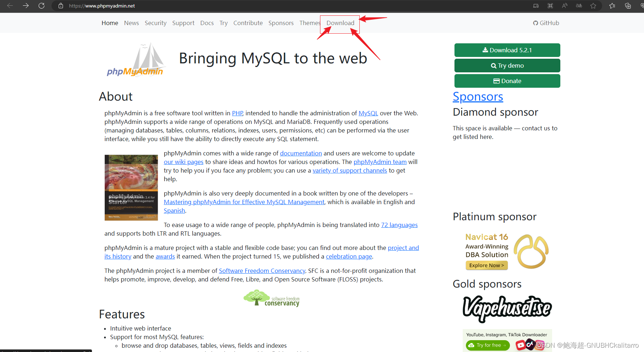The image size is (644, 352).
Task: Click the YouTube icon in the downloader ad
Action: (520, 345)
